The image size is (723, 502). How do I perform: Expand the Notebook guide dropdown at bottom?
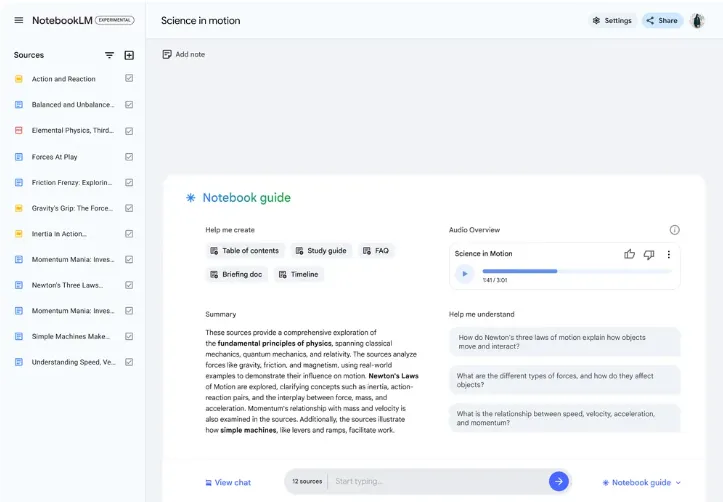point(641,482)
